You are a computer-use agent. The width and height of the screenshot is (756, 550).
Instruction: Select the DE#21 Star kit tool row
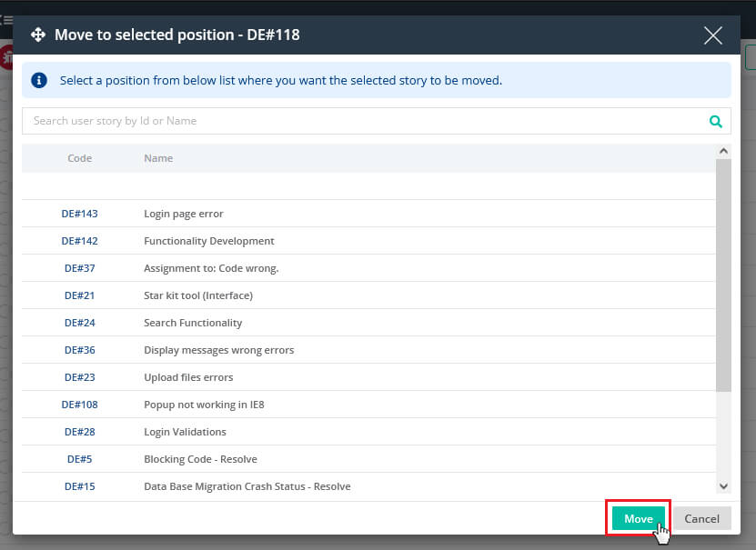pyautogui.click(x=368, y=295)
